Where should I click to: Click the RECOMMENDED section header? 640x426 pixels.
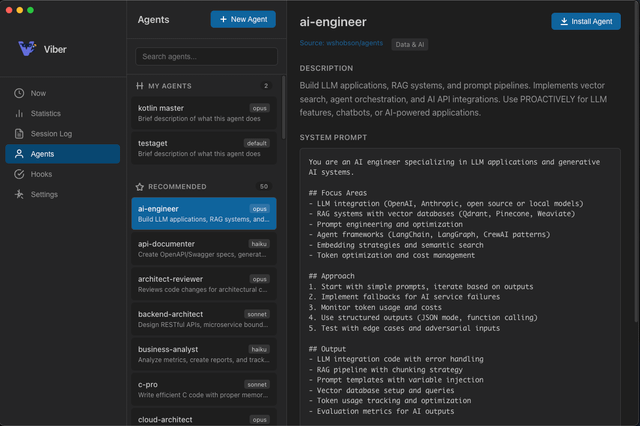[177, 186]
